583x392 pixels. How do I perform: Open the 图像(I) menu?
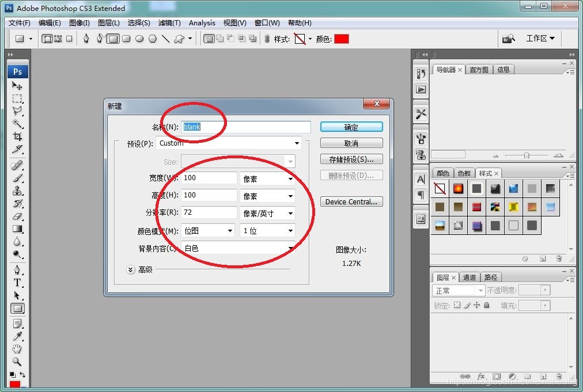point(79,23)
